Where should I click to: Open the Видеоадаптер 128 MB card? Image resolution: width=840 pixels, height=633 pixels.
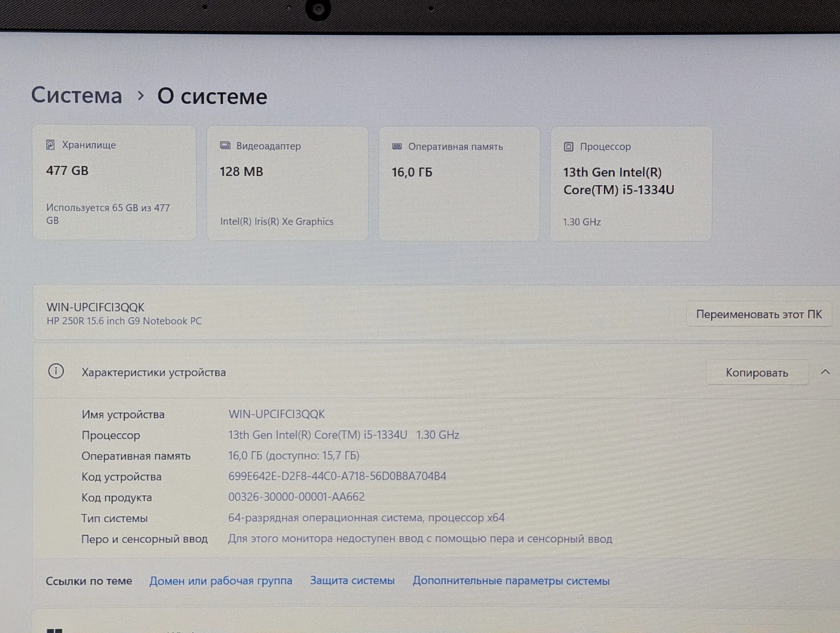287,183
